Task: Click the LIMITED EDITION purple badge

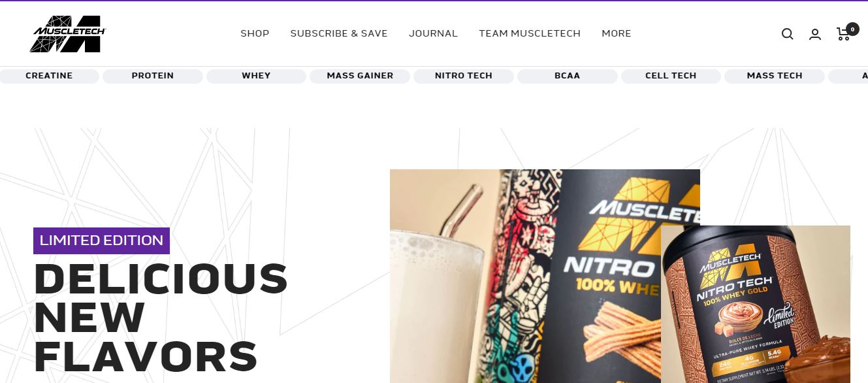Action: coord(101,241)
